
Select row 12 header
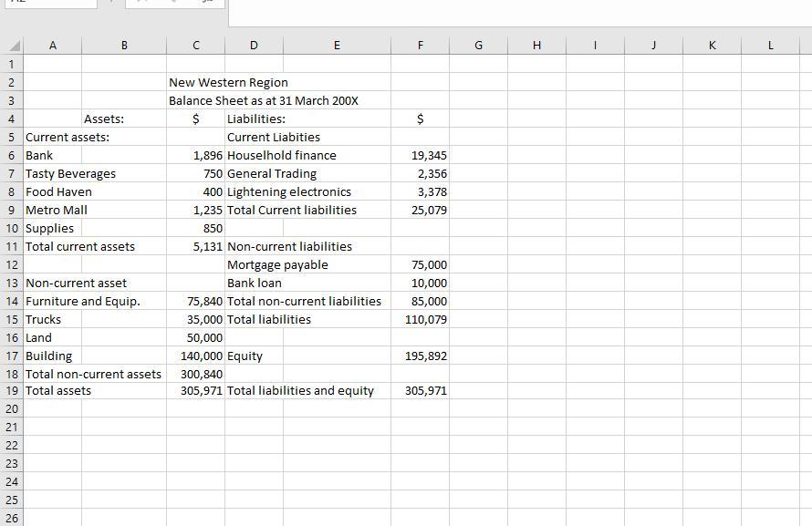click(x=11, y=264)
